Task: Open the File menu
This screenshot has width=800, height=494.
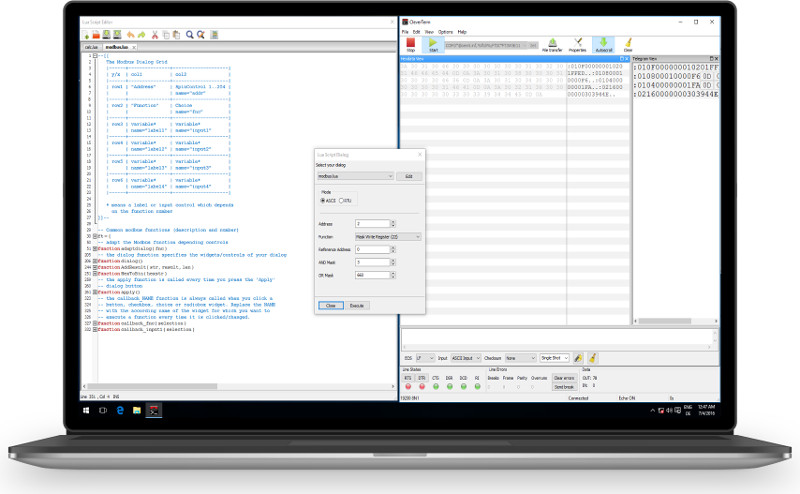Action: coord(405,32)
